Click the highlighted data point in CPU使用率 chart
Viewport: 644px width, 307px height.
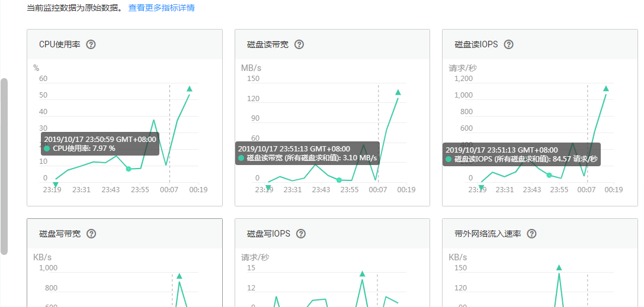point(129,169)
